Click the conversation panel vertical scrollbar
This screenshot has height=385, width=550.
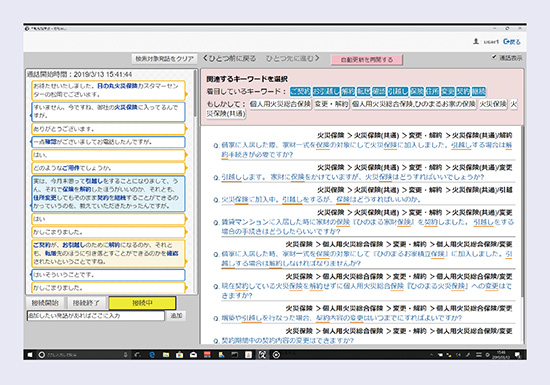(x=196, y=94)
